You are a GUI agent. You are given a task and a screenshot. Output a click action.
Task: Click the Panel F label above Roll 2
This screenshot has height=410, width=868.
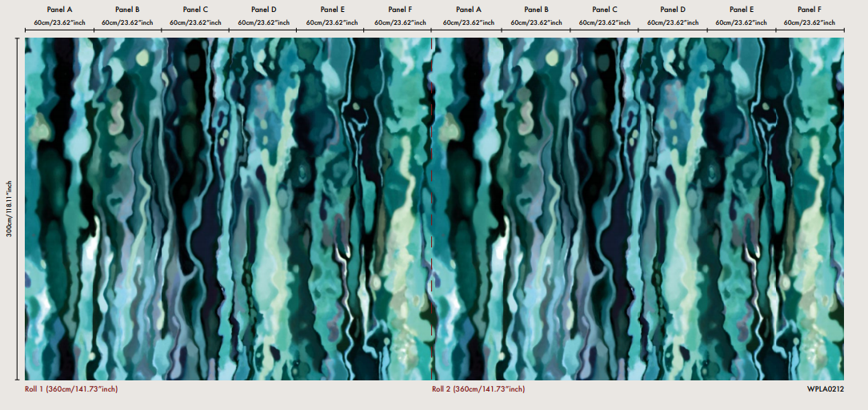810,10
